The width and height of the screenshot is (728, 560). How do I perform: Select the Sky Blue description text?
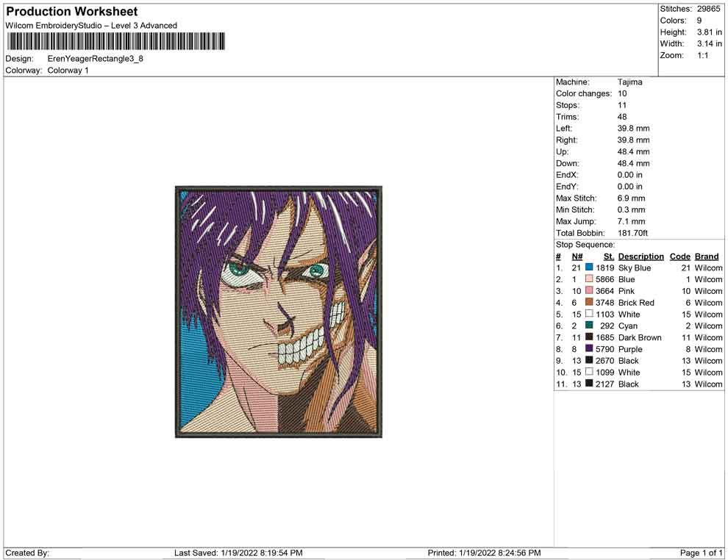[x=635, y=268]
